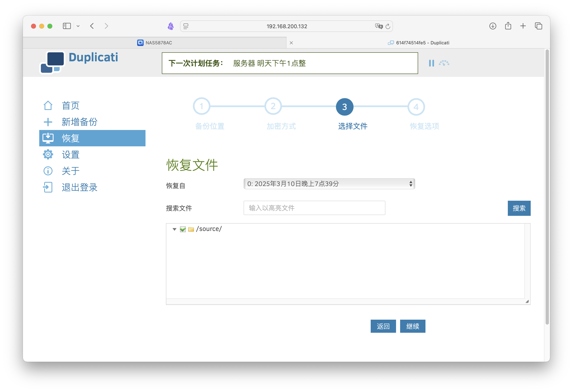The image size is (573, 392).
Task: Click 返回 back button
Action: tap(383, 326)
